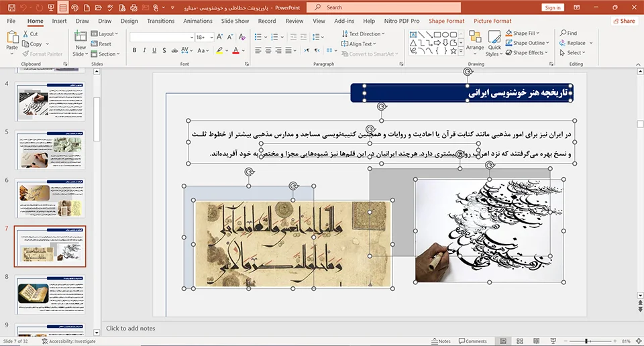Open the Shape Outline dropdown
Image resolution: width=644 pixels, height=346 pixels.
pyautogui.click(x=527, y=43)
